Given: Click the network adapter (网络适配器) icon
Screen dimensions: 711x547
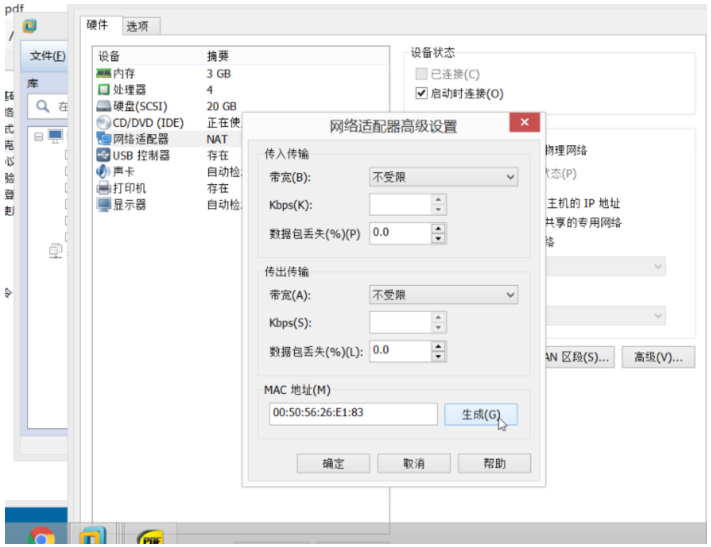Looking at the screenshot, I should click(103, 139).
